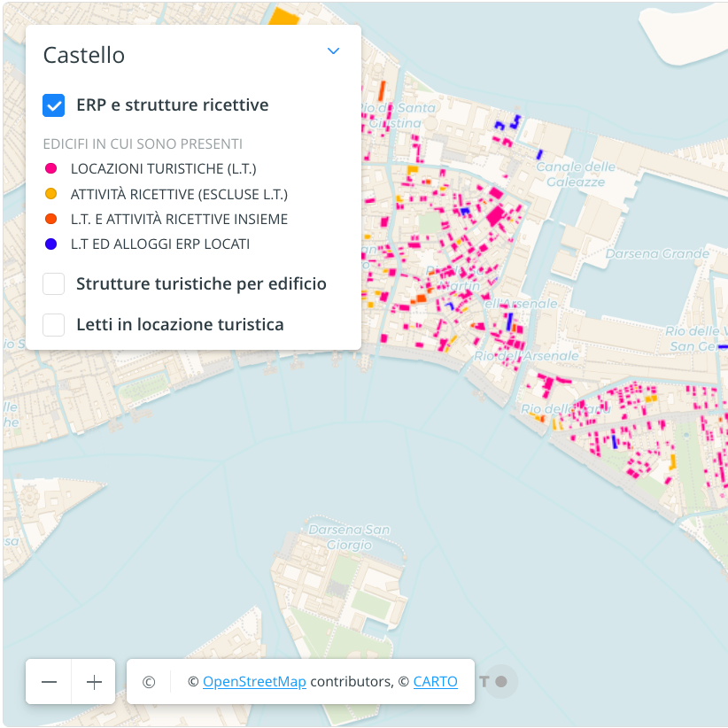Click the pink Locazioni Turistiche legend dot
Screen dimensions: 728x728
point(51,168)
